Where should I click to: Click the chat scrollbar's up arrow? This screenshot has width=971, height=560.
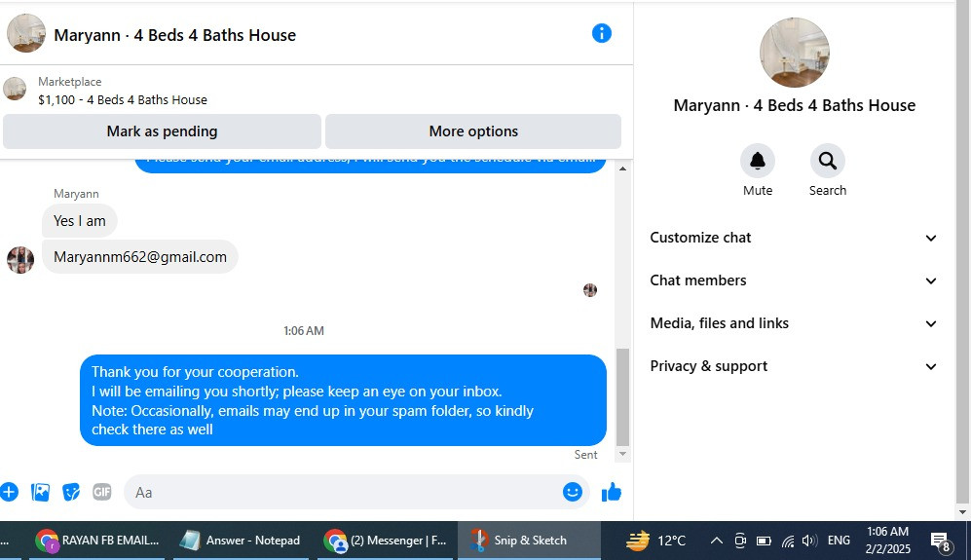point(623,168)
